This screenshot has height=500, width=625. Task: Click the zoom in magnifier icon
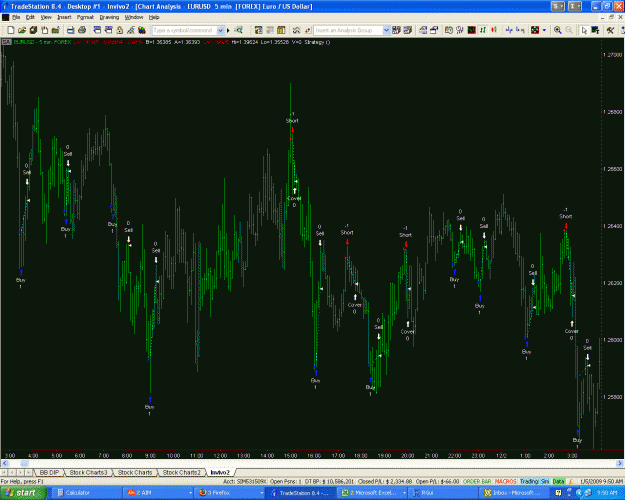coord(558,30)
